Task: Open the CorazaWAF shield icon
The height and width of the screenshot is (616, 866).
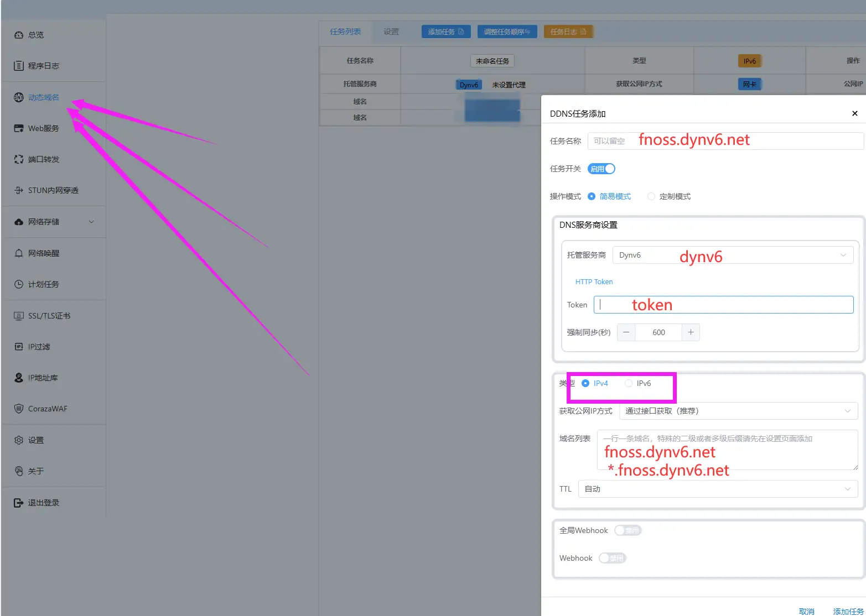Action: point(19,409)
